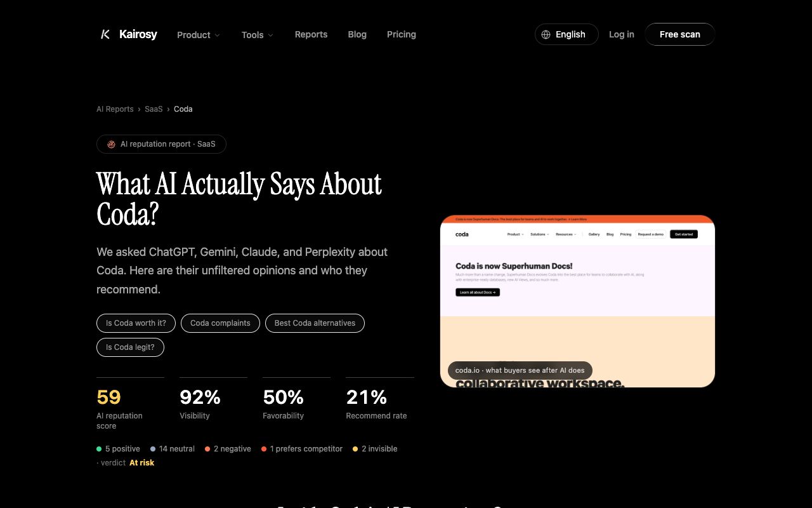
Task: Click the Log in link
Action: (622, 34)
